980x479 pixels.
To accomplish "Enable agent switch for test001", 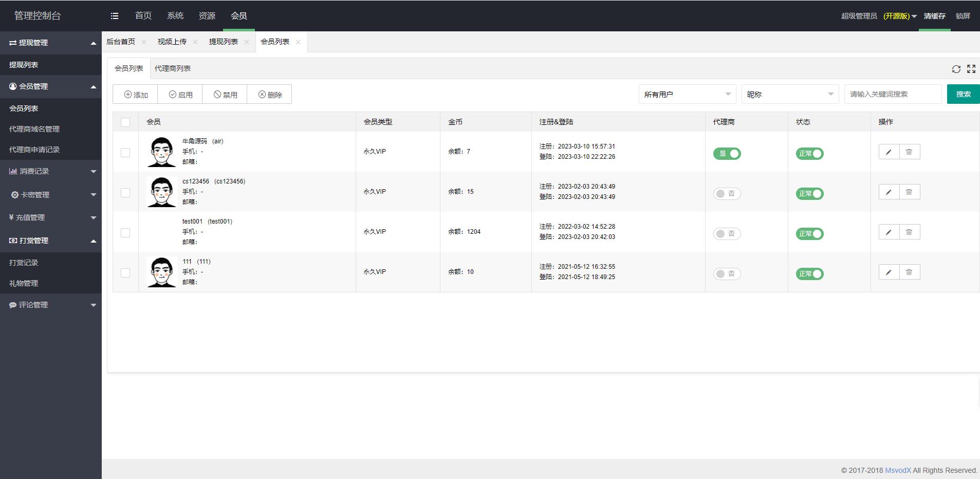I will 727,234.
